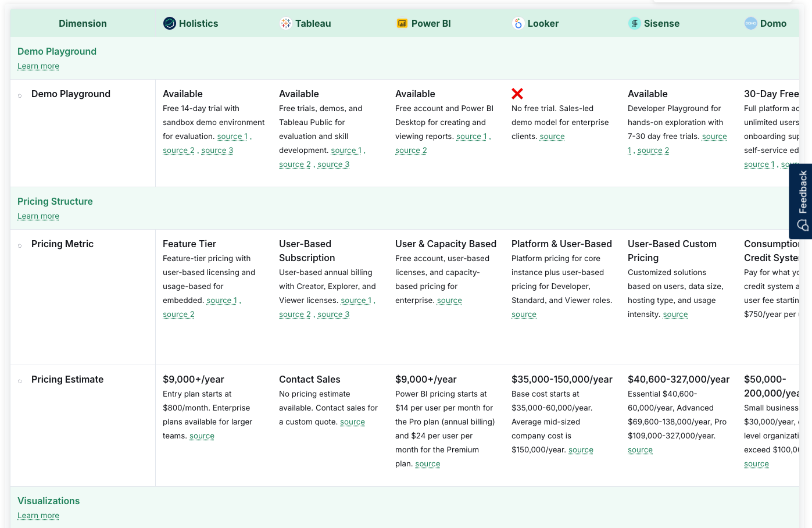Open source 1 link in Holistics Demo Playground
Viewport: 812px width, 528px height.
[x=232, y=137]
